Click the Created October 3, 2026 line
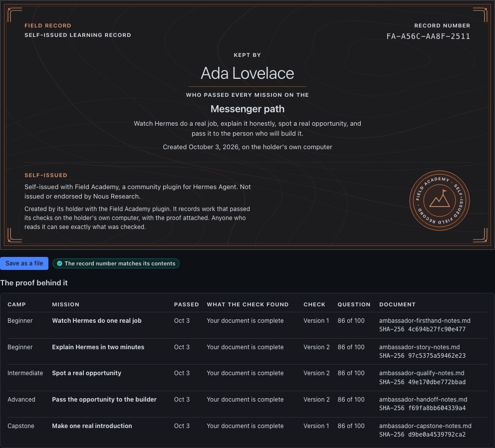Screen dimensions: 495x448 [247, 147]
